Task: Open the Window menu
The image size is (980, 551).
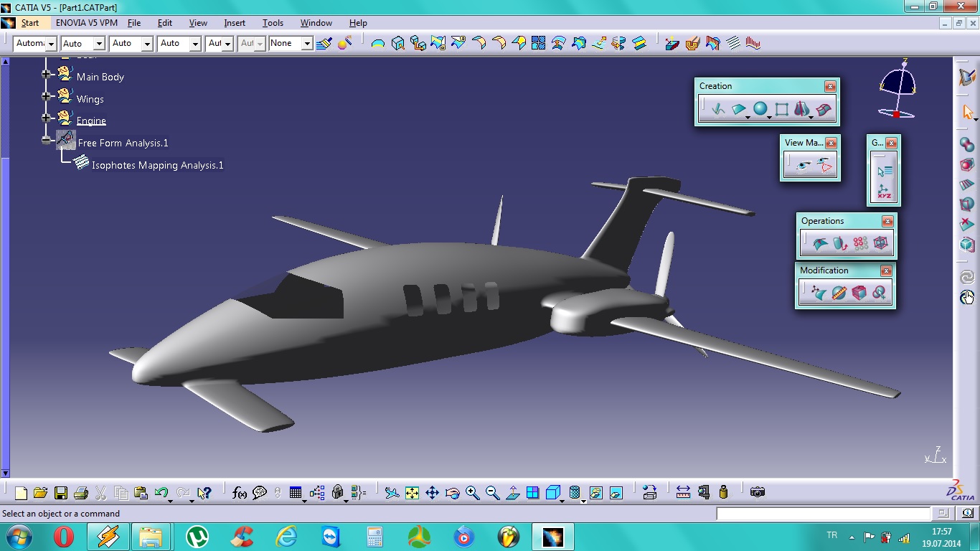Action: click(316, 23)
